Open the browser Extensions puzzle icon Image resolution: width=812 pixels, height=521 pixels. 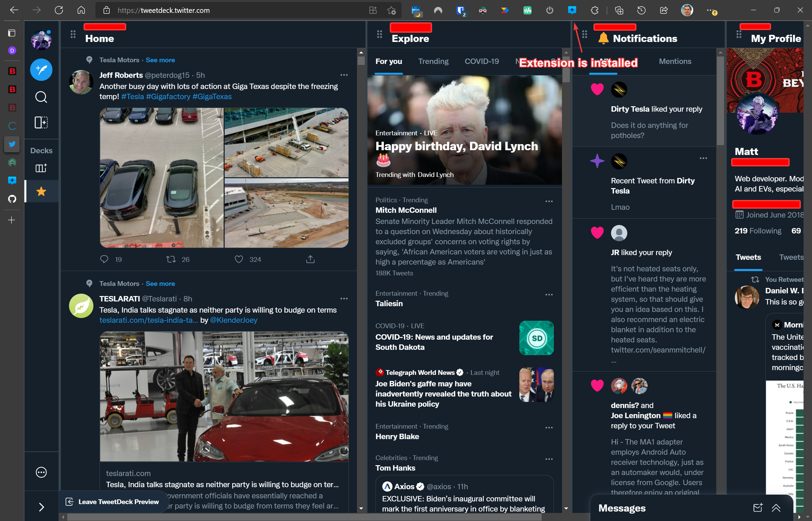pos(594,10)
